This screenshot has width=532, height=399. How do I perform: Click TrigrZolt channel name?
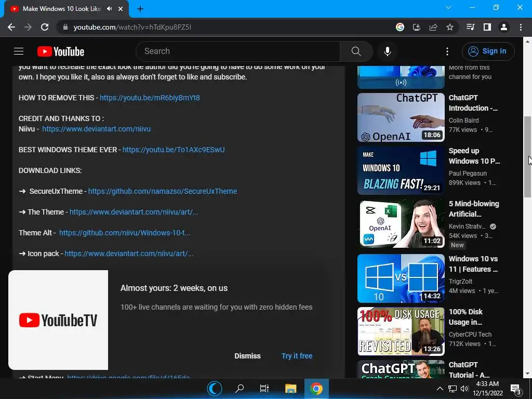[460, 281]
